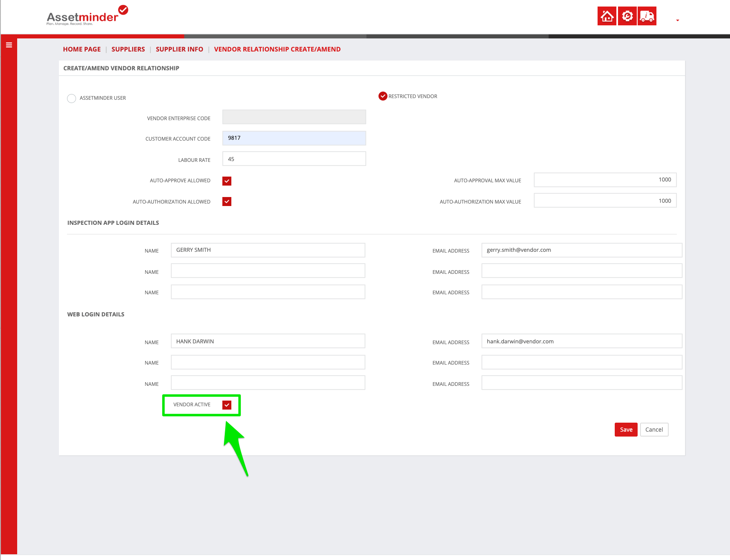Open SUPPLIERS breadcrumb link

point(128,49)
